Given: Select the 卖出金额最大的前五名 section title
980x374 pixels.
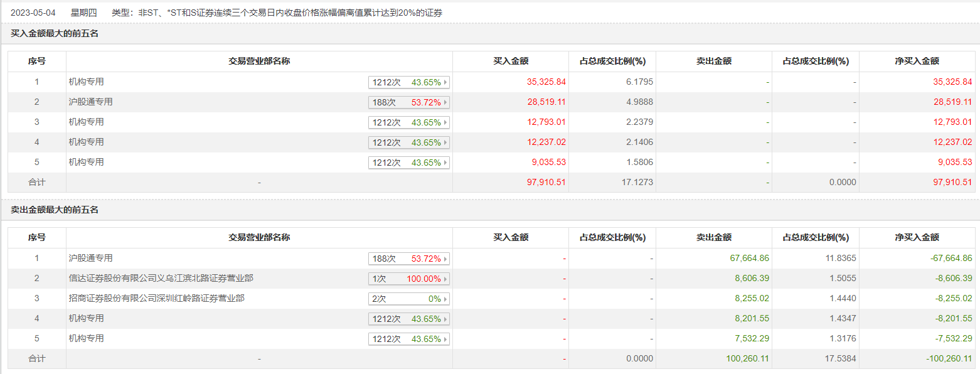Looking at the screenshot, I should [x=55, y=210].
